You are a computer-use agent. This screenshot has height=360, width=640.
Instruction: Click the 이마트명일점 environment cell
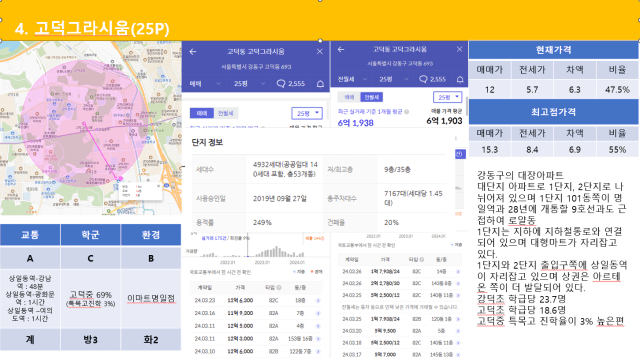151,298
